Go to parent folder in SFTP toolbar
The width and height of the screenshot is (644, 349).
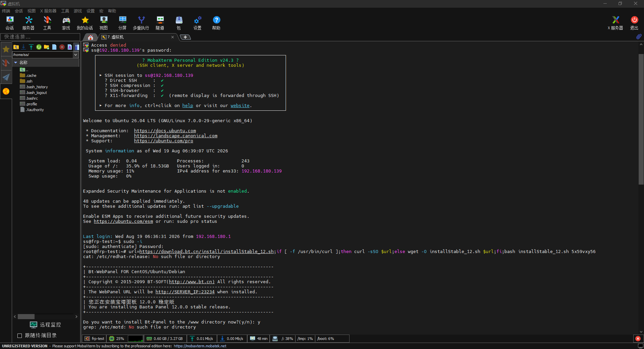pyautogui.click(x=16, y=47)
